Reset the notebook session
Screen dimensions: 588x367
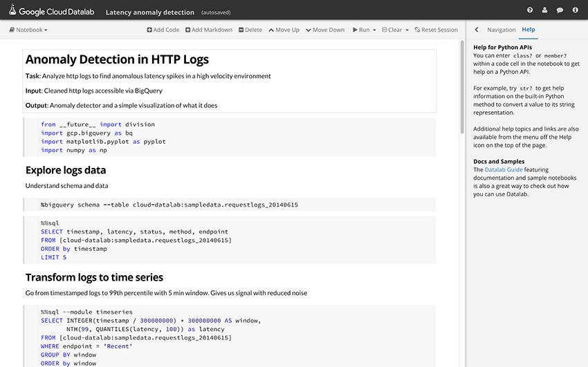click(436, 30)
